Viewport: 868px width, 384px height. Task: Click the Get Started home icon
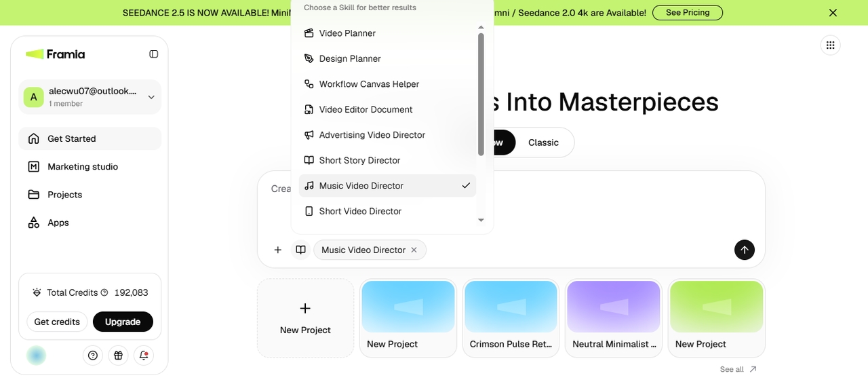coord(33,138)
